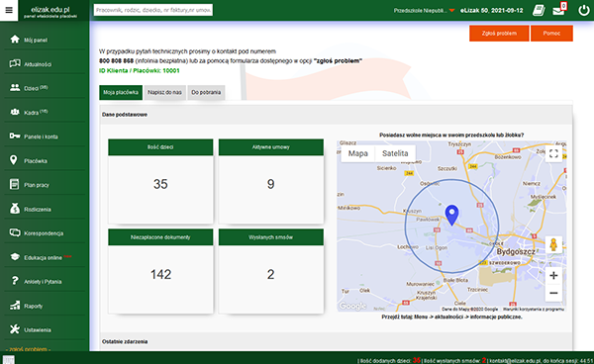Image resolution: width=594 pixels, height=364 pixels.
Task: Switch to the Do pobrania tab
Action: (206, 92)
